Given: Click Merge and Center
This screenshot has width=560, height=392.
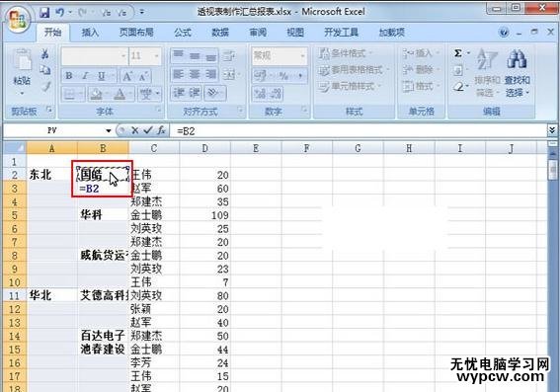Looking at the screenshot, I should (x=229, y=74).
